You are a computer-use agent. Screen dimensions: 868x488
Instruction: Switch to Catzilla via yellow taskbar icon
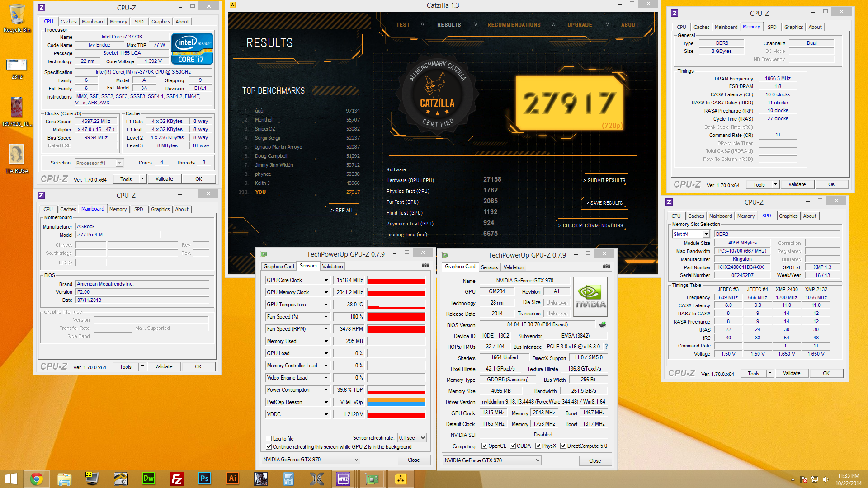[x=401, y=479]
